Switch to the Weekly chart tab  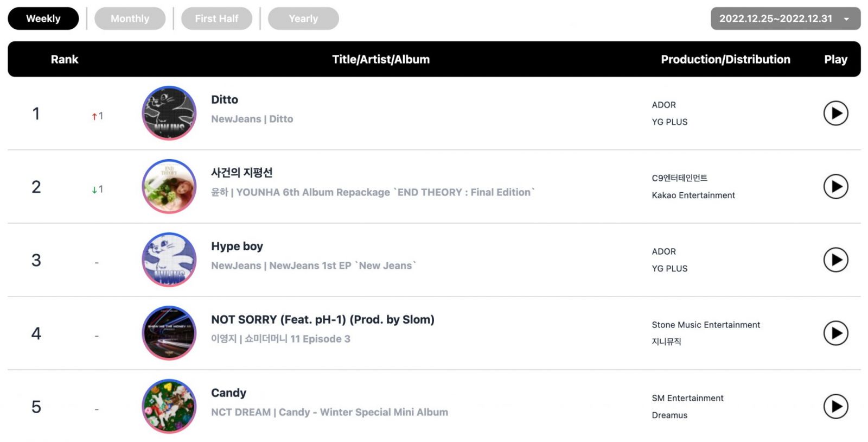[43, 18]
